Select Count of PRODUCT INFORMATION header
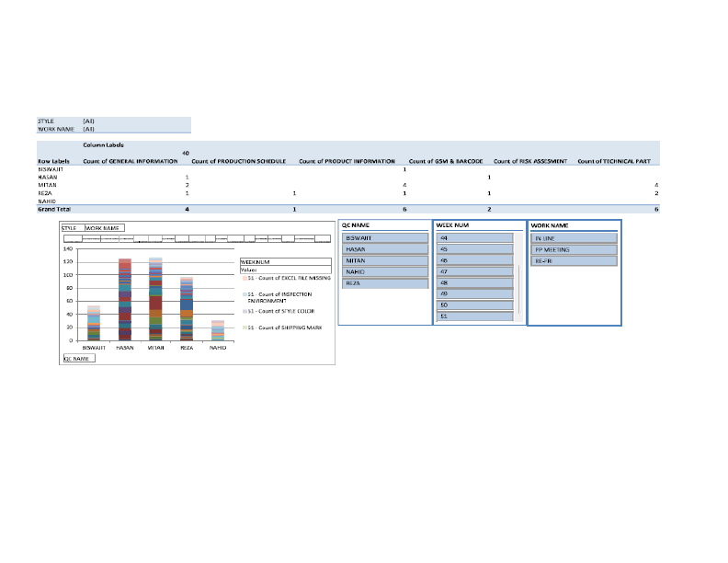 [347, 161]
